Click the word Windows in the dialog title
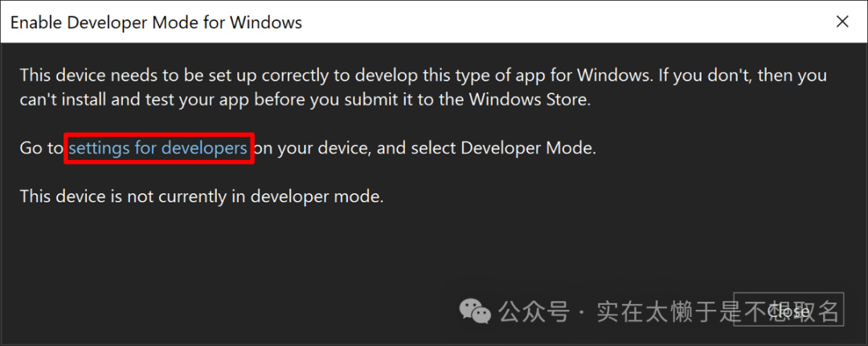The width and height of the screenshot is (868, 346). click(266, 22)
